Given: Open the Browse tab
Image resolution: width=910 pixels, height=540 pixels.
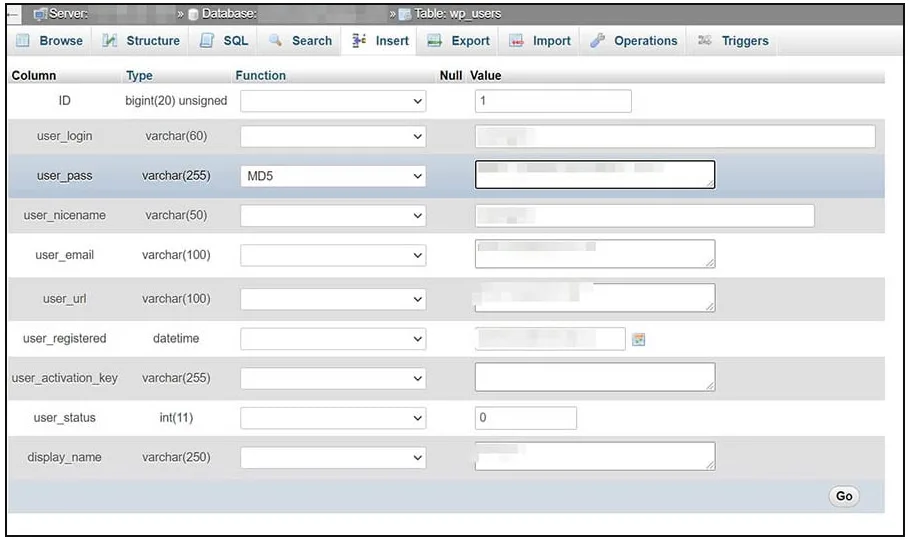Looking at the screenshot, I should [x=50, y=41].
